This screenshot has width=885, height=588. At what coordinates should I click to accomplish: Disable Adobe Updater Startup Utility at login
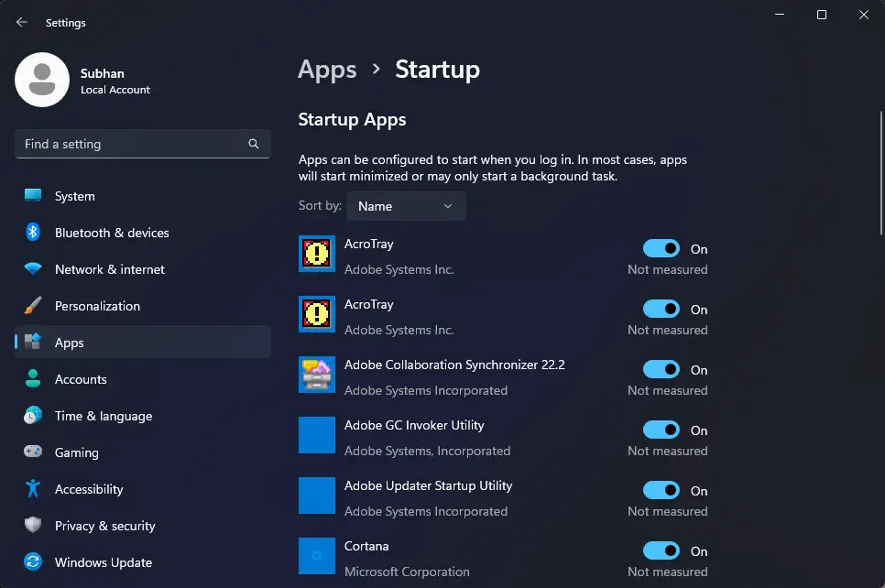coord(661,490)
